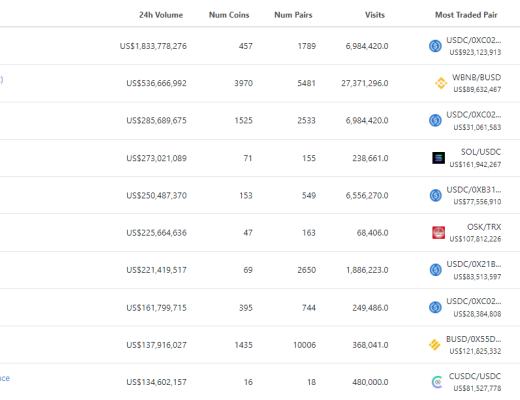Select volume value US$1,833,778,276

click(153, 46)
